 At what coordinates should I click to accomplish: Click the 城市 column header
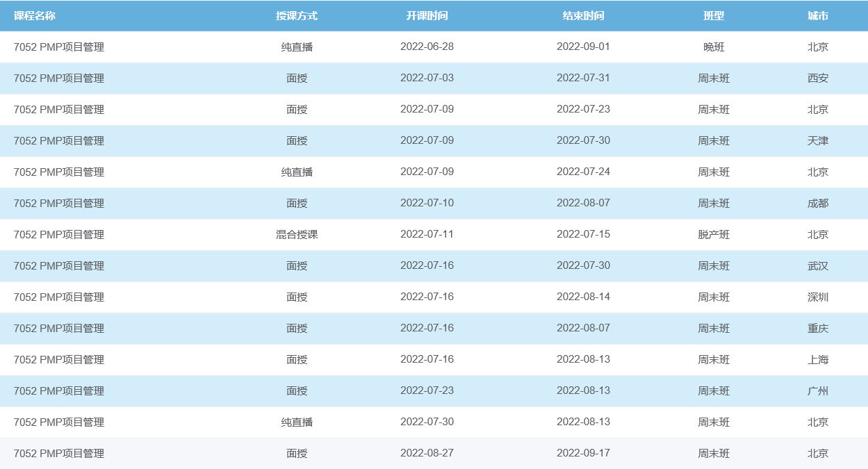(x=818, y=16)
